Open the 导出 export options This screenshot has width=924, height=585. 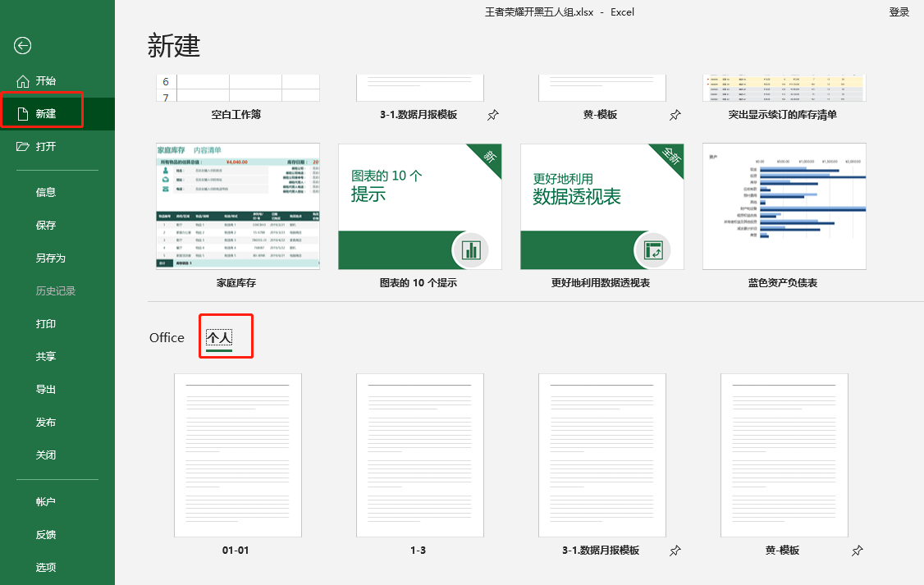[x=46, y=389]
